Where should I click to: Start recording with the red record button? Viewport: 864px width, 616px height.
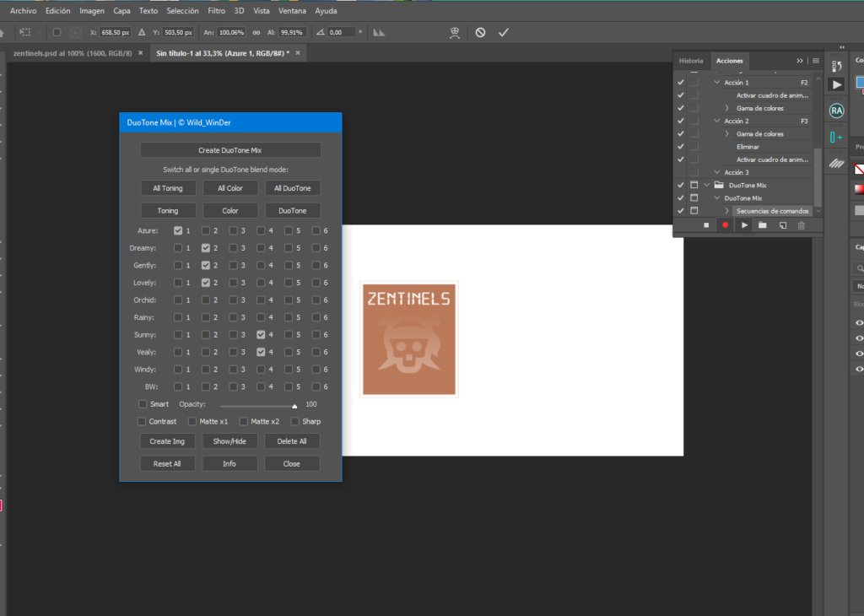tap(725, 225)
